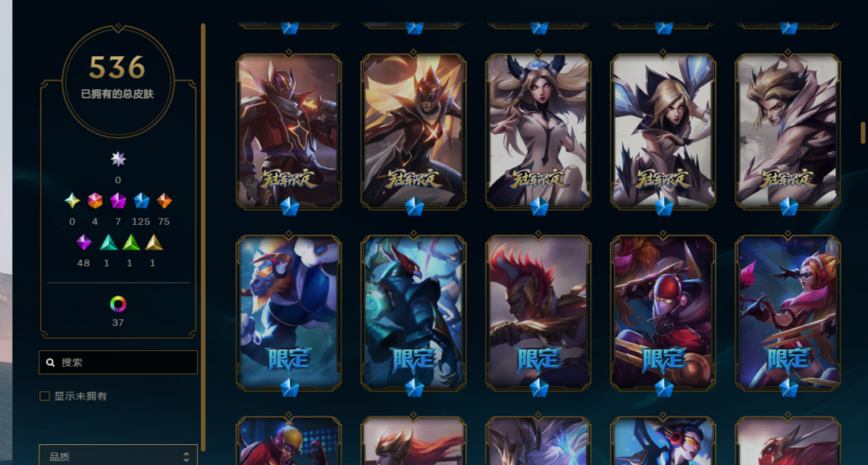This screenshot has width=868, height=465.
Task: Click the blue epic gem icon showing 125
Action: coord(141,201)
